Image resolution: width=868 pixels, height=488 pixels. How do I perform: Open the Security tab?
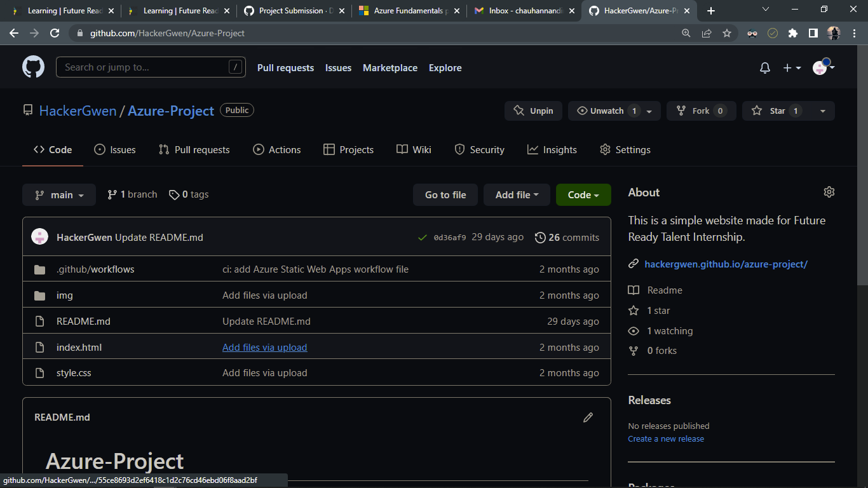[479, 150]
